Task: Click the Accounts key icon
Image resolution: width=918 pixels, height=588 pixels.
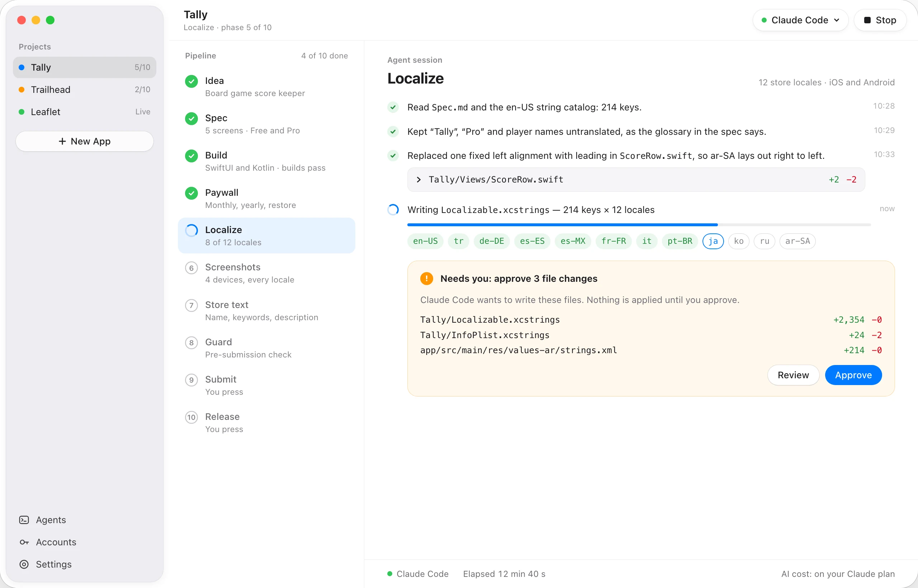Action: click(24, 542)
